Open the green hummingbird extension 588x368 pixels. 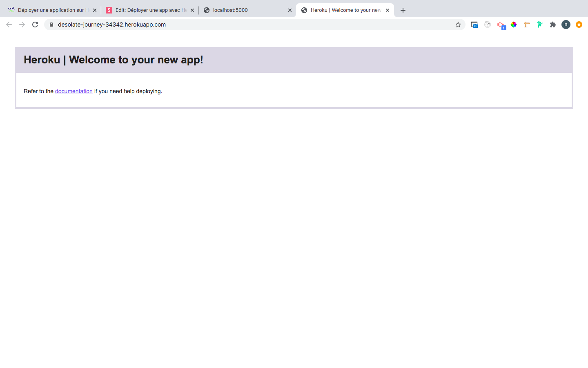coord(540,25)
